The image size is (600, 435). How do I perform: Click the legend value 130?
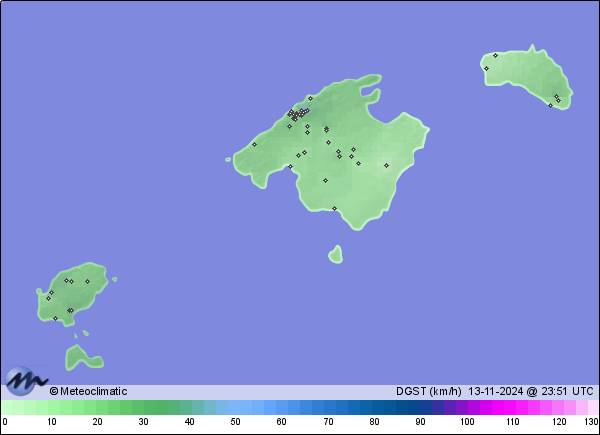592,422
